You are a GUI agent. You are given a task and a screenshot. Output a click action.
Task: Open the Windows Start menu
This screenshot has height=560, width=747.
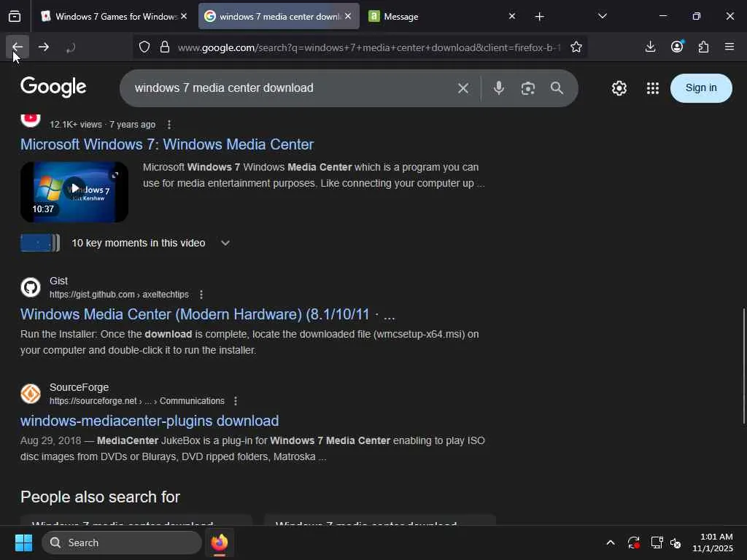tap(23, 542)
